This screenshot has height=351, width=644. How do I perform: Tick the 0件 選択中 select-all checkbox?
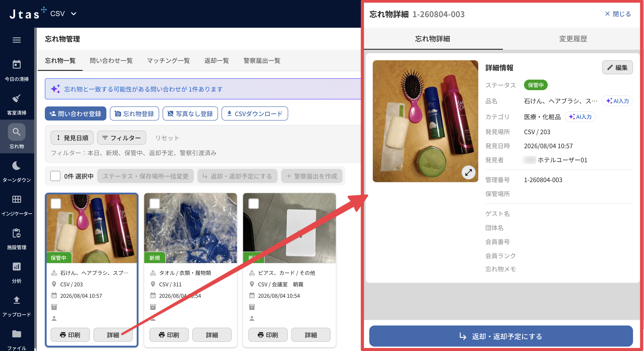click(55, 176)
